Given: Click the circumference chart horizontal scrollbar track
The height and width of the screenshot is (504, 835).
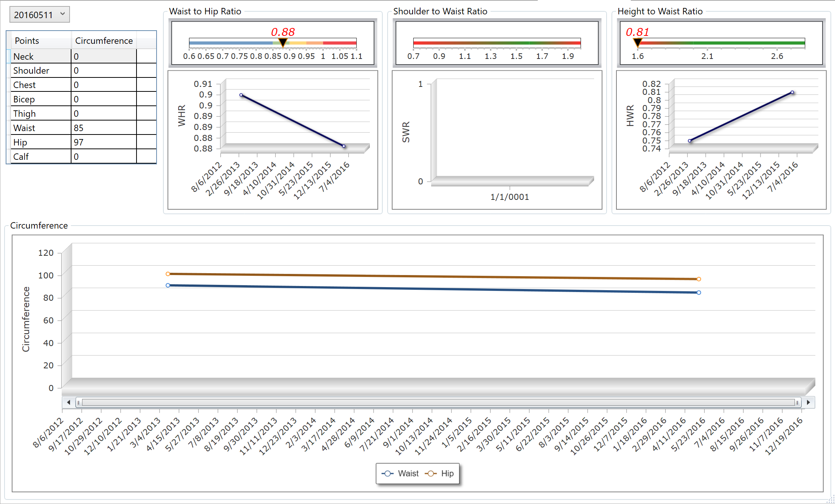Looking at the screenshot, I should (x=438, y=402).
